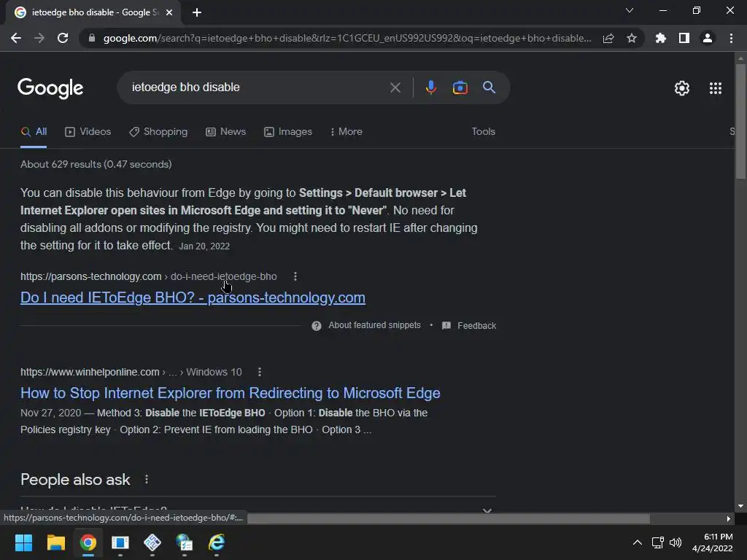Image resolution: width=747 pixels, height=560 pixels.
Task: Open How to Stop Internet Explorer Redirecting link
Action: tap(230, 393)
